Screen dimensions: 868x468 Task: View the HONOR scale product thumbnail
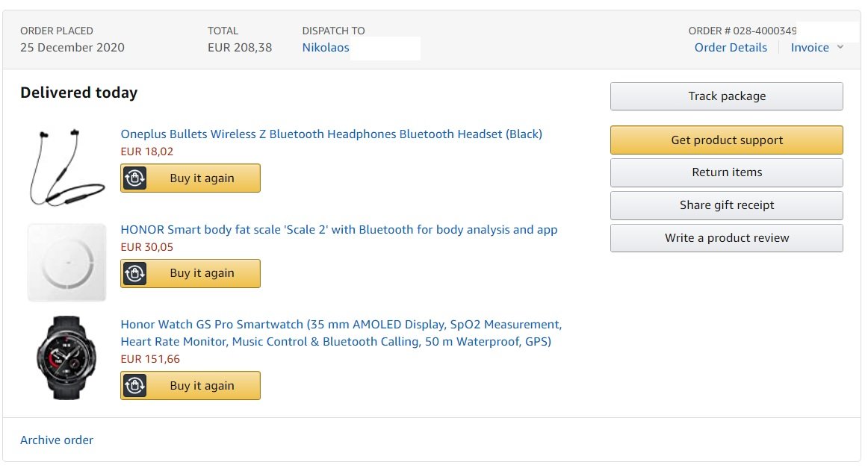point(66,262)
